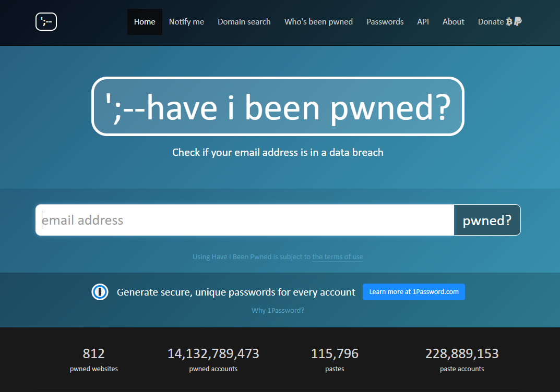The height and width of the screenshot is (392, 560).
Task: Open the terms of use link
Action: click(x=337, y=256)
